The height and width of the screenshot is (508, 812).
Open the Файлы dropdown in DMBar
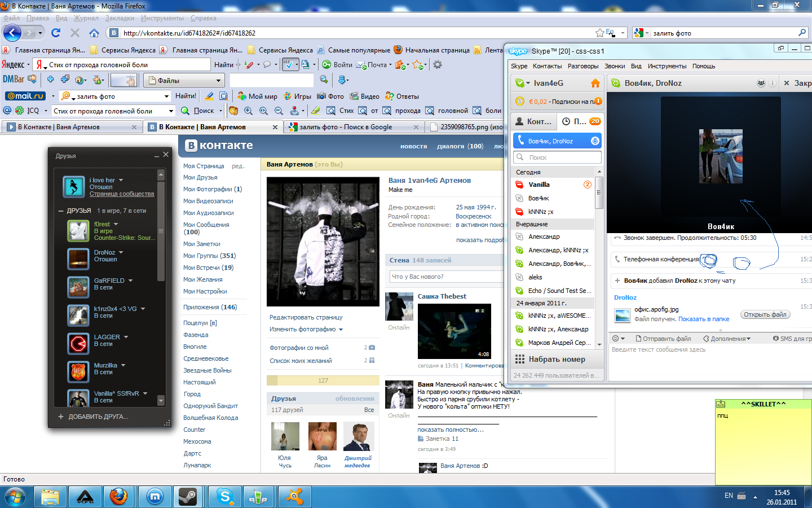(184, 80)
